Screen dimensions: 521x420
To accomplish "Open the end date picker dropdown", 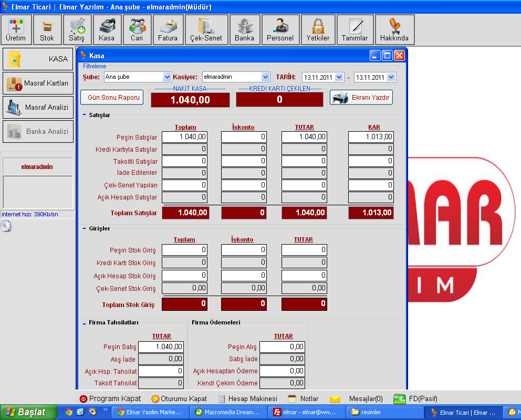I will [x=391, y=77].
